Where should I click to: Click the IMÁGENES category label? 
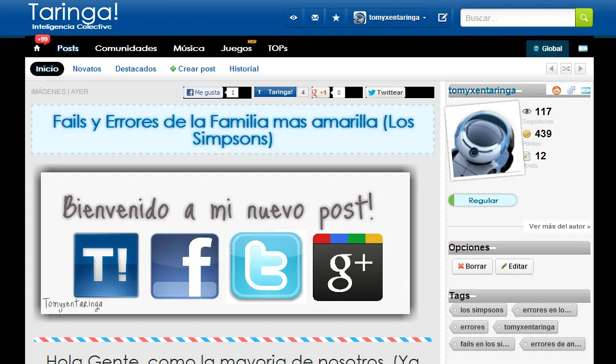(x=48, y=92)
